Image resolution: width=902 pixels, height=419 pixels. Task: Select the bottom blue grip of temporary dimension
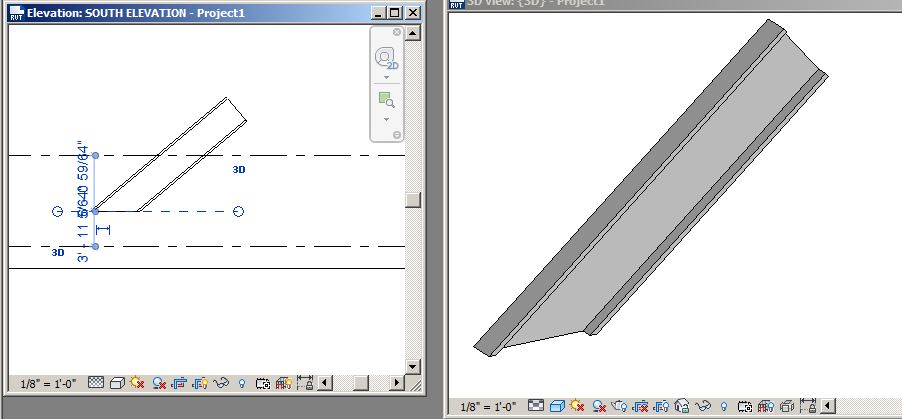95,246
